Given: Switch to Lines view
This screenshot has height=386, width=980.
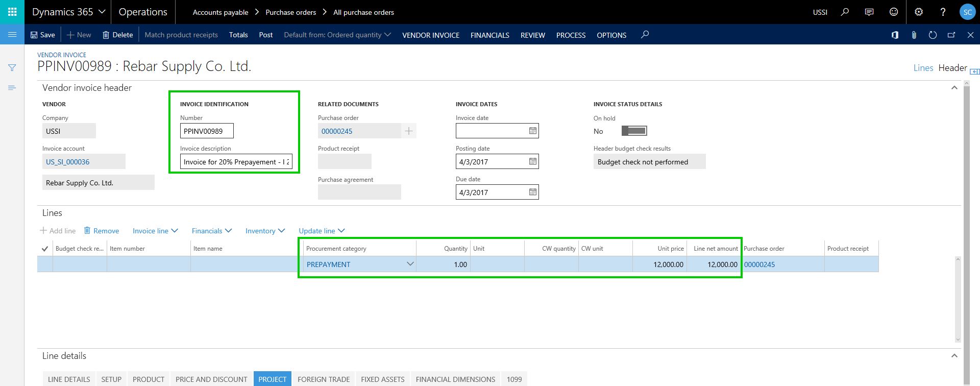Looking at the screenshot, I should point(923,68).
